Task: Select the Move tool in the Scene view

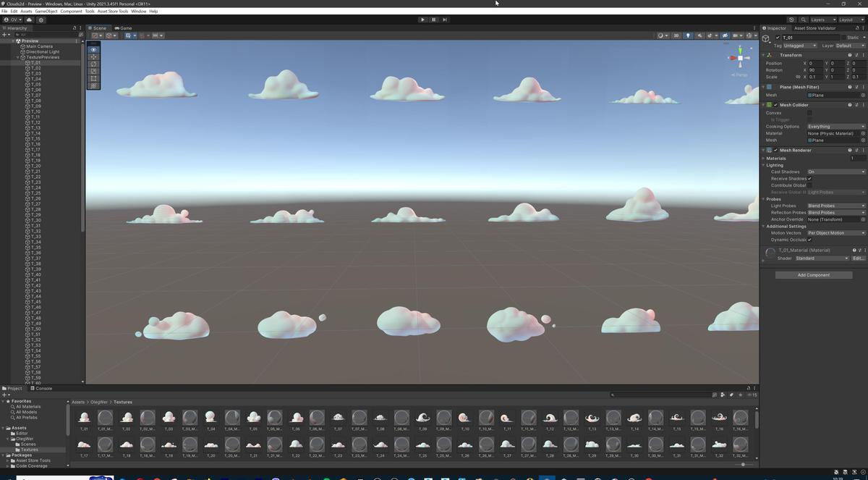Action: [93, 56]
